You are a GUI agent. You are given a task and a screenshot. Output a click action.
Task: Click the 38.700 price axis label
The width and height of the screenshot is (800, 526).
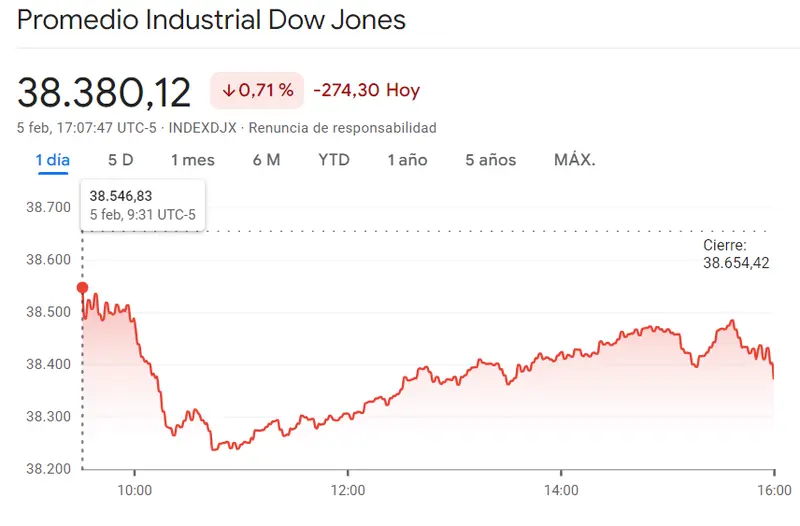coord(46,207)
